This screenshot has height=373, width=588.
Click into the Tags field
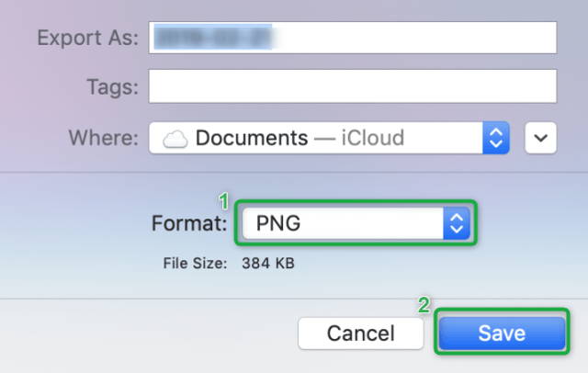(x=353, y=86)
